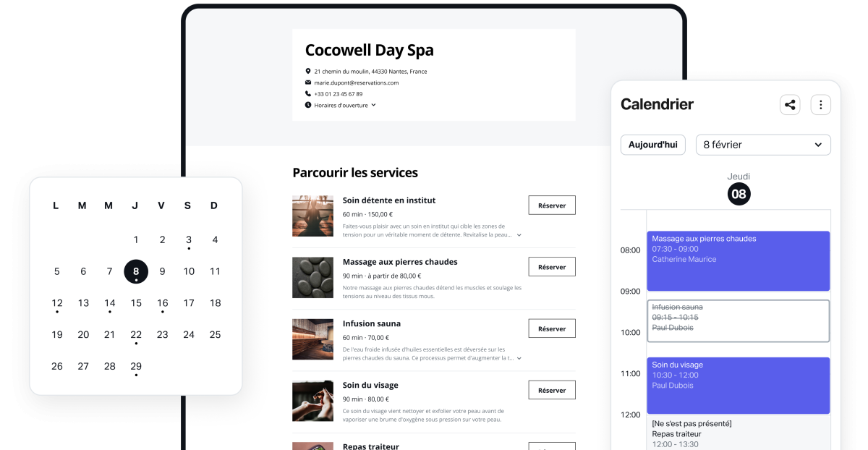Screen dimensions: 868x450
Task: Click the phone icon next to +33 number
Action: click(308, 94)
